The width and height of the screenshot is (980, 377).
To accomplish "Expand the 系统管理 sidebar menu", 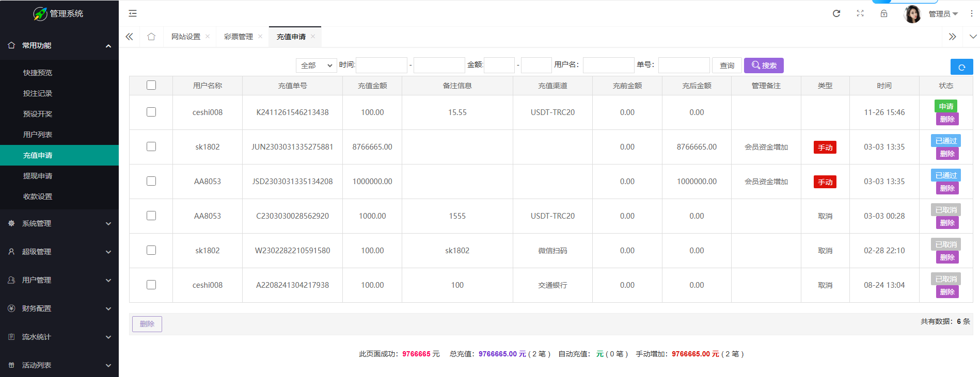I will click(59, 223).
